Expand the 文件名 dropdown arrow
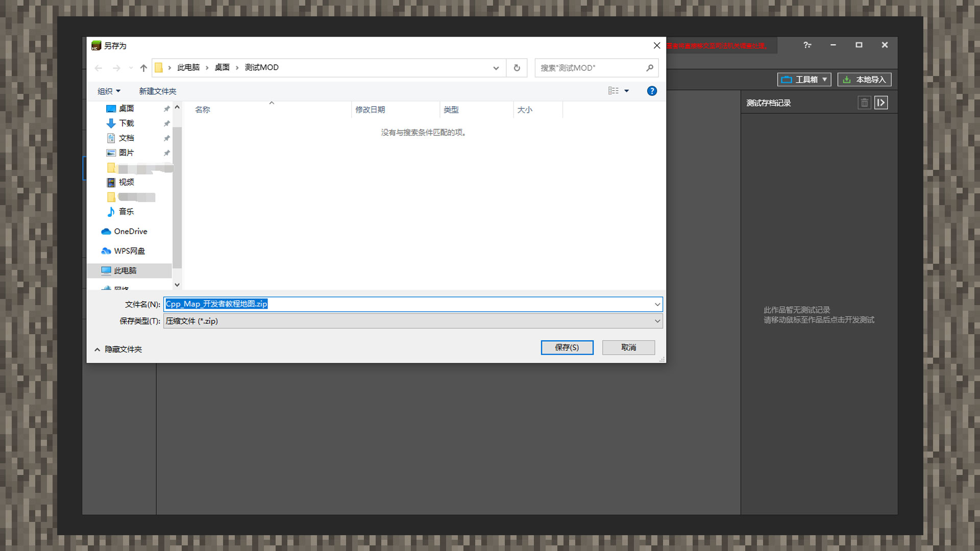 tap(657, 305)
